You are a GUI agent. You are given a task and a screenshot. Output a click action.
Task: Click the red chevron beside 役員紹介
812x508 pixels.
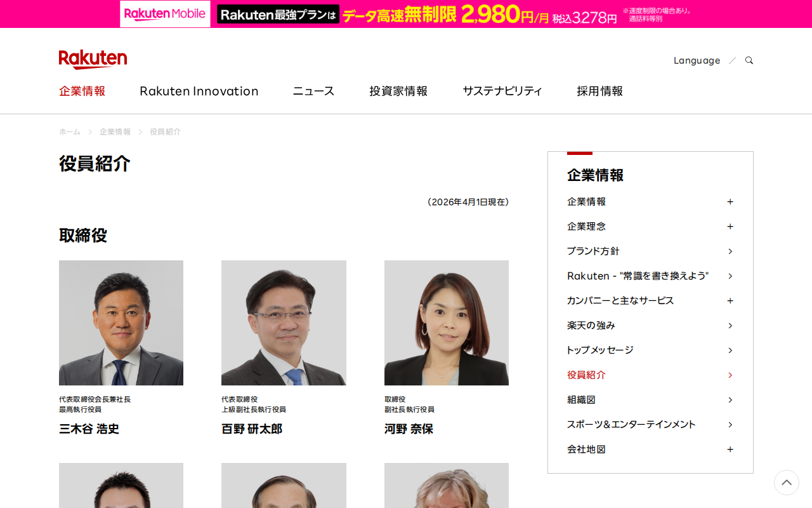[730, 375]
